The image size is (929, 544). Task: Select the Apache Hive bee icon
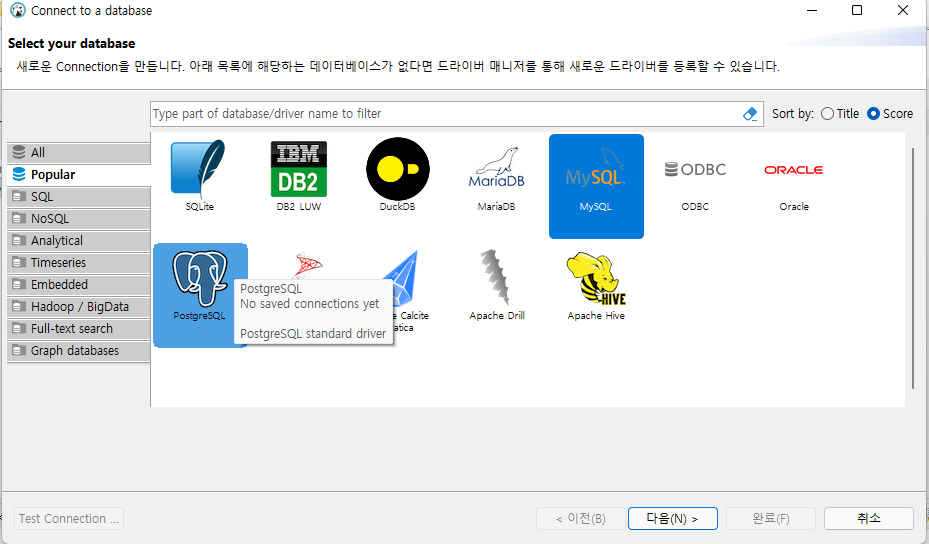596,279
